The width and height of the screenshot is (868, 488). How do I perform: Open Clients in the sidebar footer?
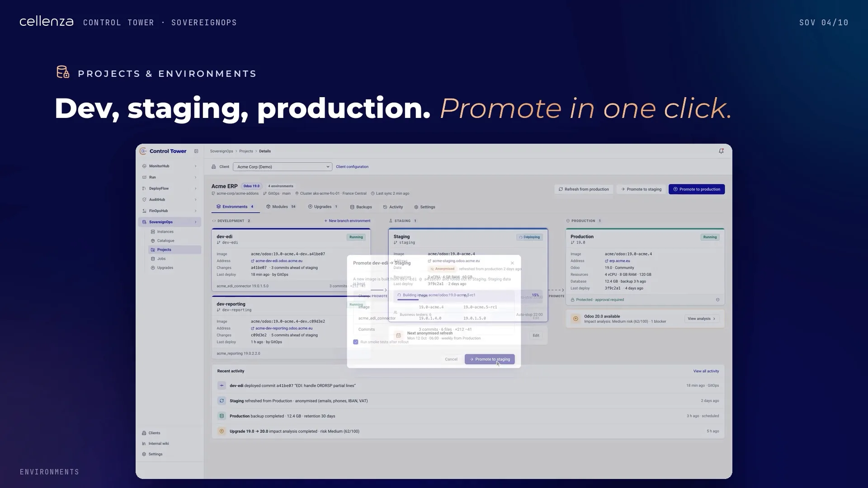[170, 433]
